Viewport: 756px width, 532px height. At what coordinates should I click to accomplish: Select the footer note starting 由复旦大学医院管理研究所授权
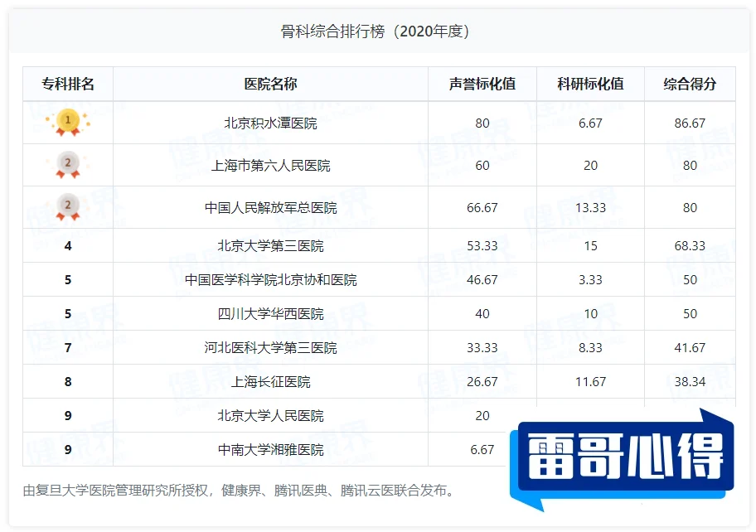[239, 491]
